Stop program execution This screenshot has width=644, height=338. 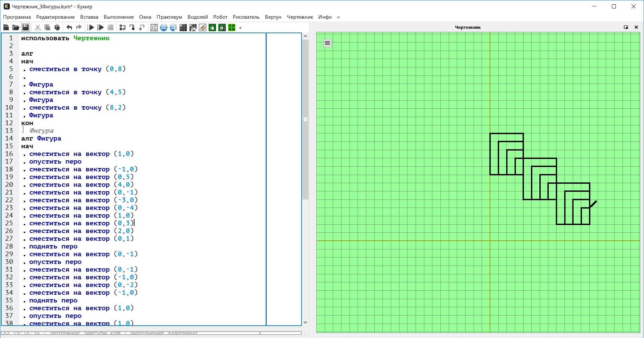(x=110, y=27)
